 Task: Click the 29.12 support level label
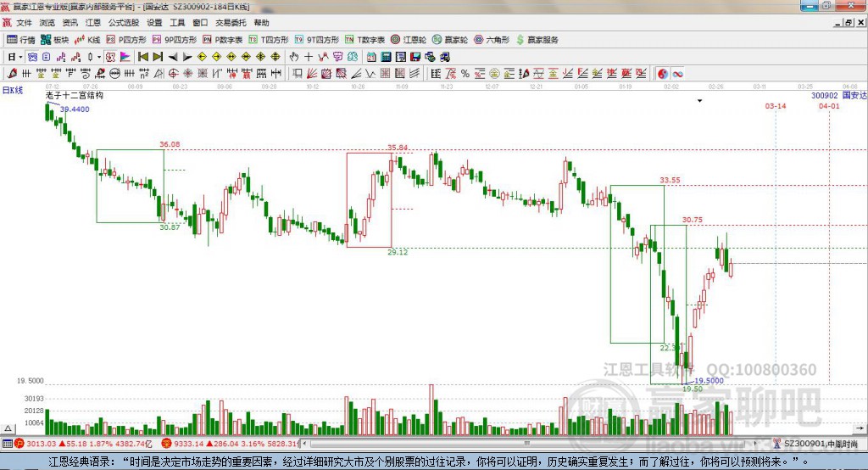(x=398, y=252)
